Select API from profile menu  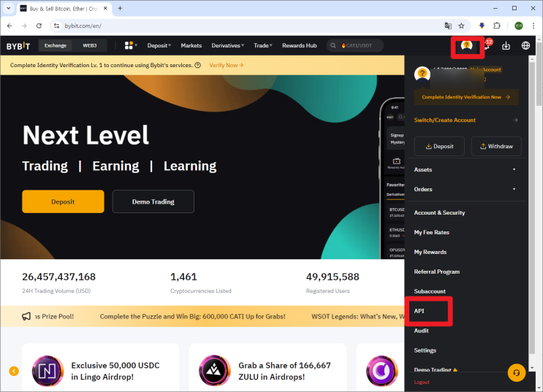tap(419, 311)
